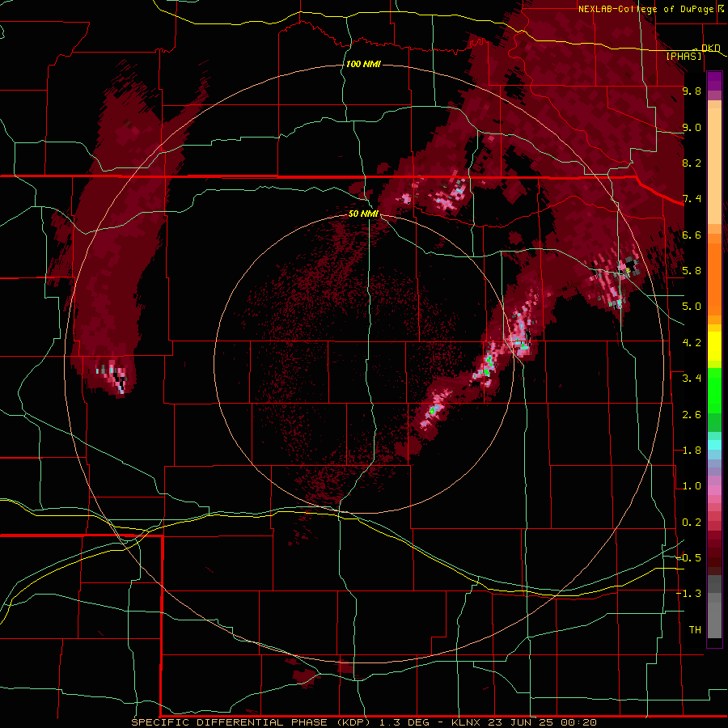
Task: Click the OKD station label
Action: click(710, 49)
